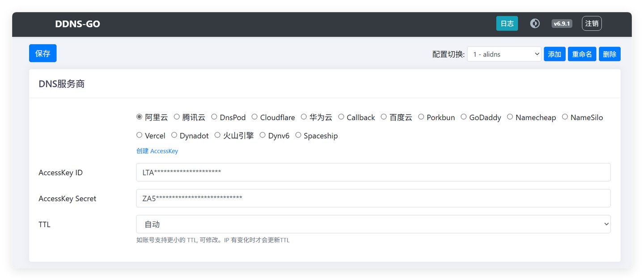
Task: Click the AccessKey ID input field
Action: 373,172
